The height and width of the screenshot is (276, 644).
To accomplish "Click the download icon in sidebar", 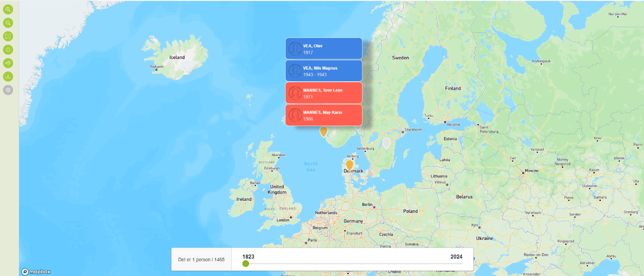I will click(8, 77).
